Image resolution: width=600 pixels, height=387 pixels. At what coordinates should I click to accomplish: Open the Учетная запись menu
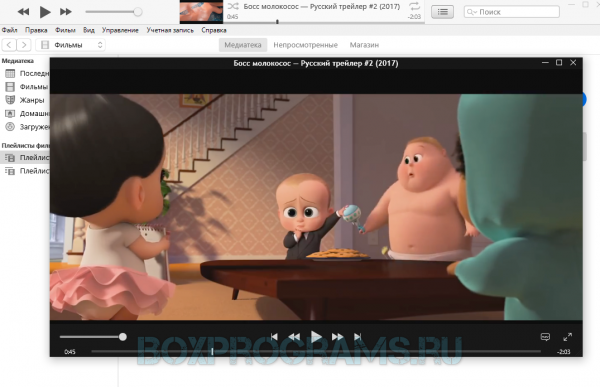[x=170, y=30]
